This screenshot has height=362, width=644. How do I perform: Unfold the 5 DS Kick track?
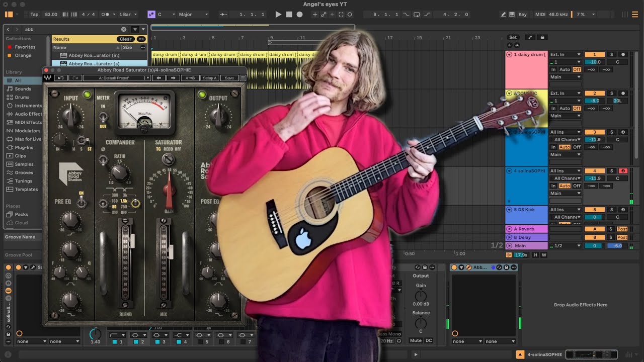click(x=509, y=209)
